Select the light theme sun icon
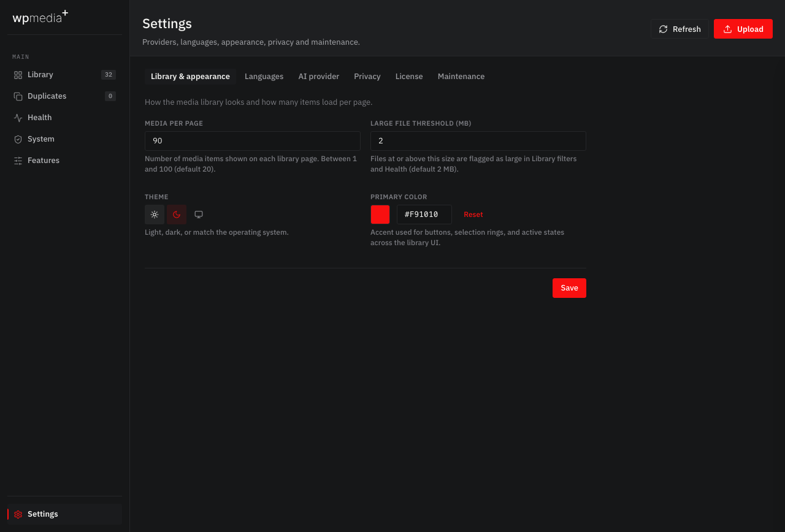Image resolution: width=785 pixels, height=532 pixels. coord(155,215)
